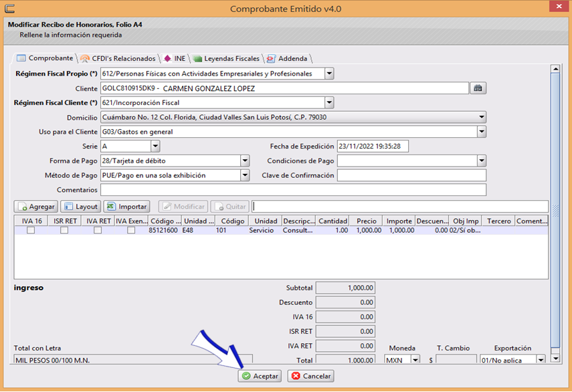Click the vertical scrollbar up arrow
Viewport: 572px width, 392px height.
coord(555,68)
